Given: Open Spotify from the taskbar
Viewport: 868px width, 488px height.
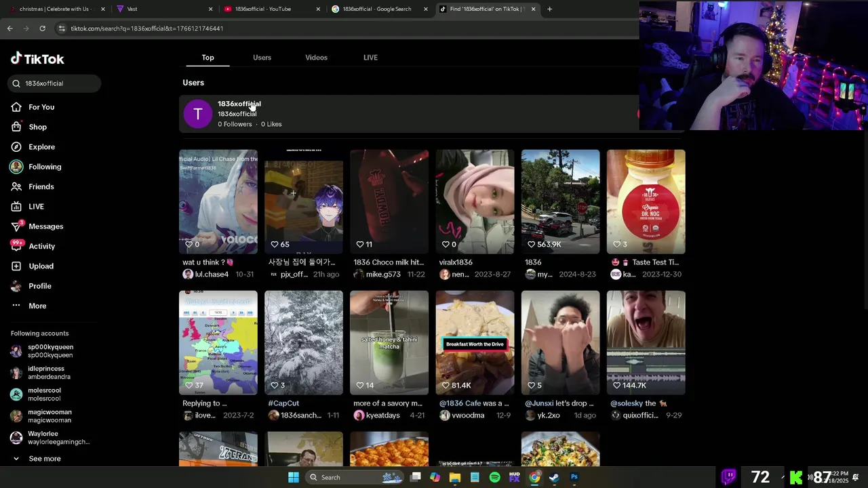Looking at the screenshot, I should pyautogui.click(x=494, y=477).
